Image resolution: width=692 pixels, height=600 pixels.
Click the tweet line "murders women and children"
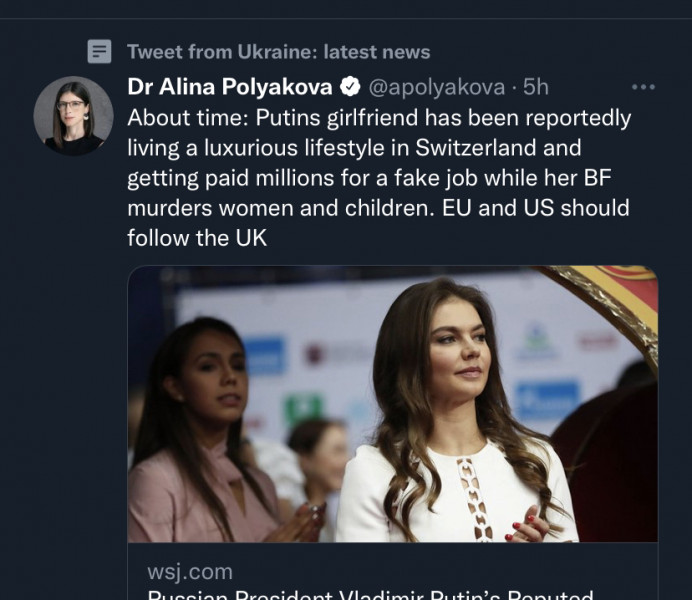(260, 208)
